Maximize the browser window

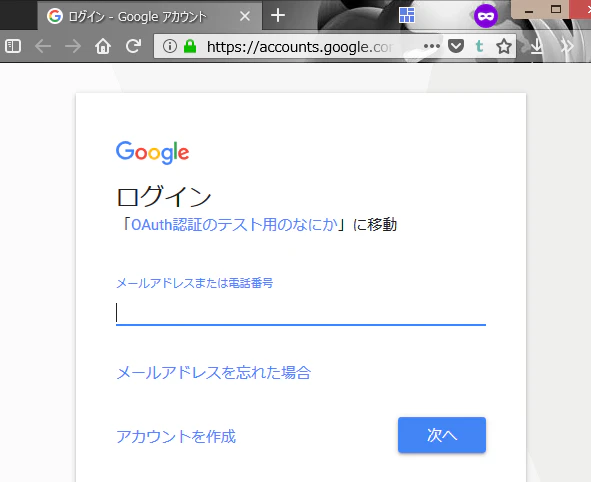(x=556, y=9)
